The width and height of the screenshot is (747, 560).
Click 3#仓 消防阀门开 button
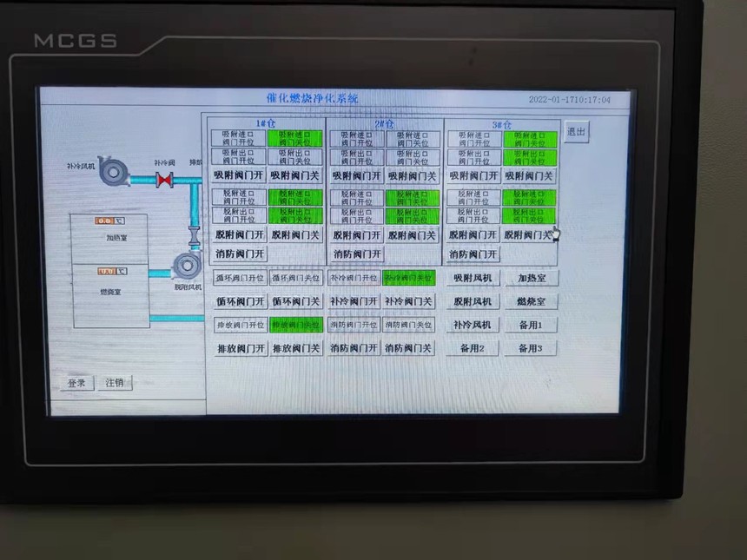tap(473, 254)
